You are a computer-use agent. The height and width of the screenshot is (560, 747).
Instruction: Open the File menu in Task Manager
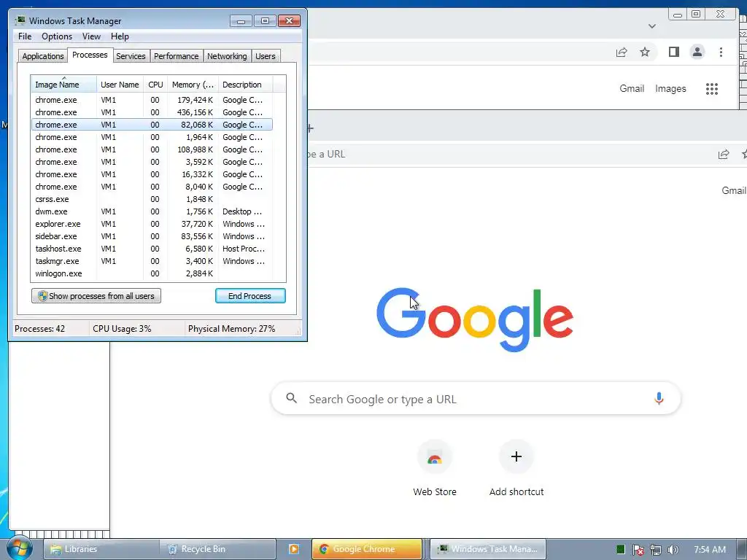click(25, 36)
